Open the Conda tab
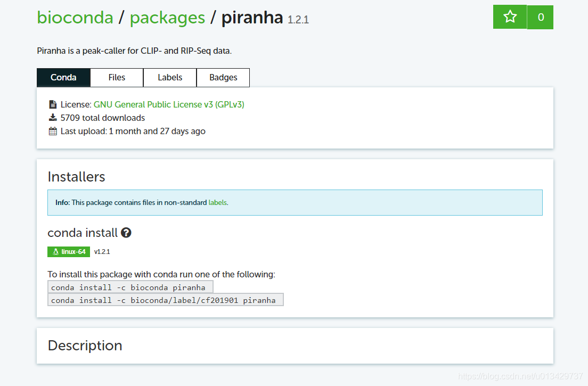The height and width of the screenshot is (386, 588). 63,78
